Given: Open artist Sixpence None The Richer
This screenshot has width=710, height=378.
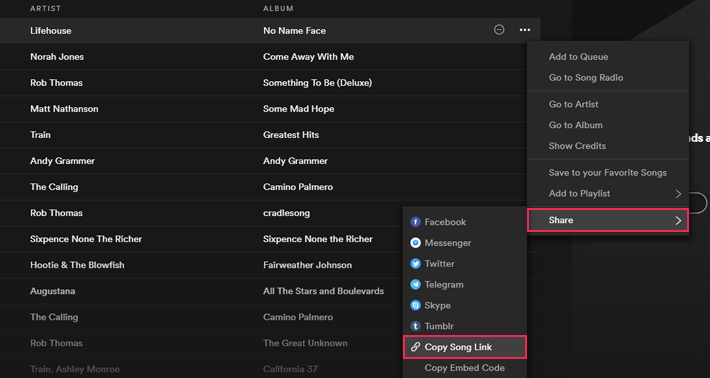Looking at the screenshot, I should pos(86,239).
